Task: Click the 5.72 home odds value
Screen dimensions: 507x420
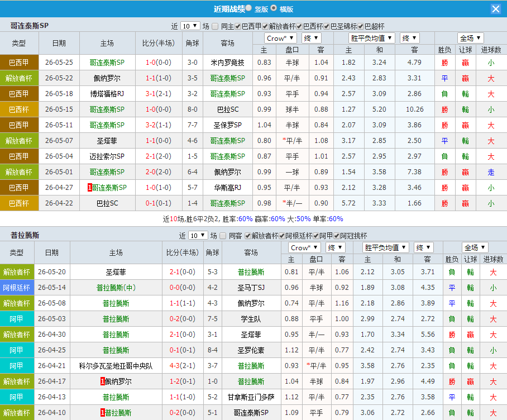Action: click(x=348, y=203)
